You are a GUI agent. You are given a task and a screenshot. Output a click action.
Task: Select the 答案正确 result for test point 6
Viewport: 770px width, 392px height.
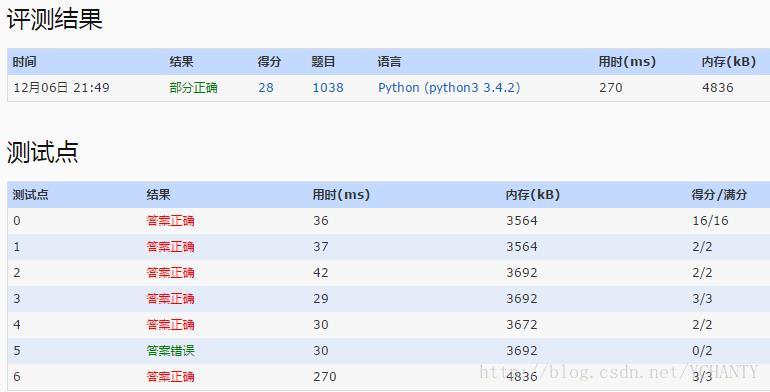pos(170,377)
